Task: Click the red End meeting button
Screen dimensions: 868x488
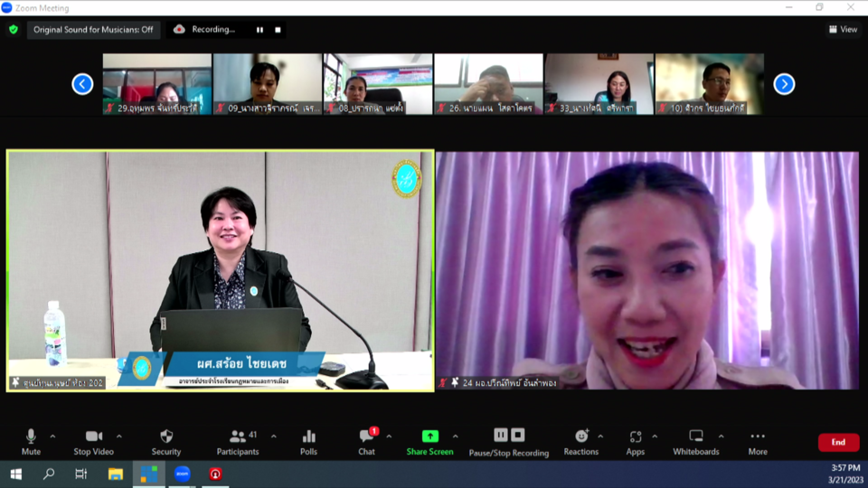Action: (x=838, y=442)
